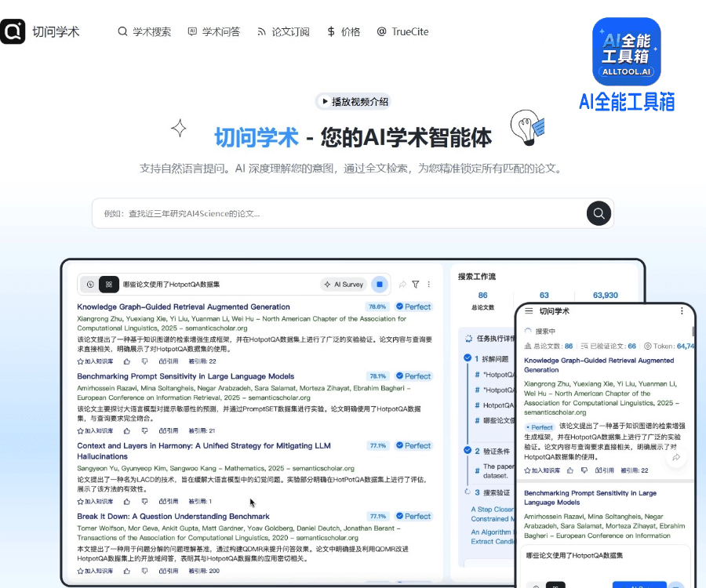Open 'Knowledge Graph-Guided' title in mobile preview
Image resolution: width=706 pixels, height=588 pixels.
[x=599, y=365]
